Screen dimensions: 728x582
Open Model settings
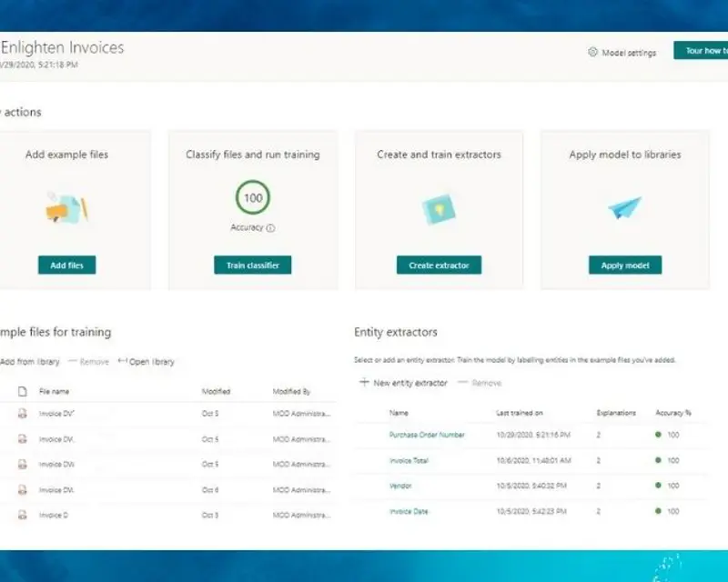click(x=626, y=53)
